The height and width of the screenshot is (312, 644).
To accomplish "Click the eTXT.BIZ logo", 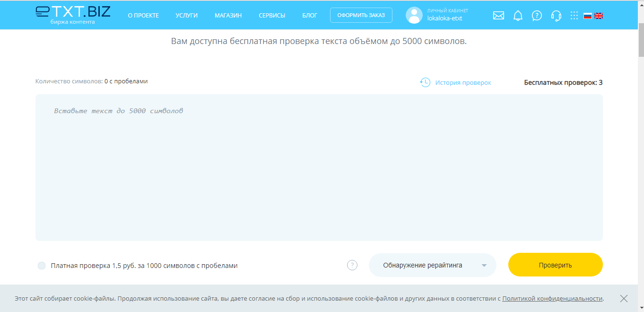I will point(73,14).
